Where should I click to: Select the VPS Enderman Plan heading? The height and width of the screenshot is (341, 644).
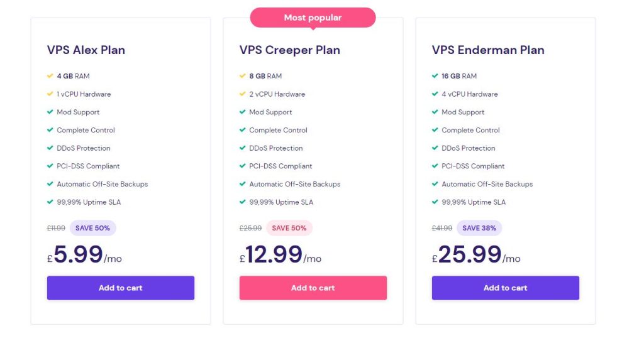click(x=488, y=50)
